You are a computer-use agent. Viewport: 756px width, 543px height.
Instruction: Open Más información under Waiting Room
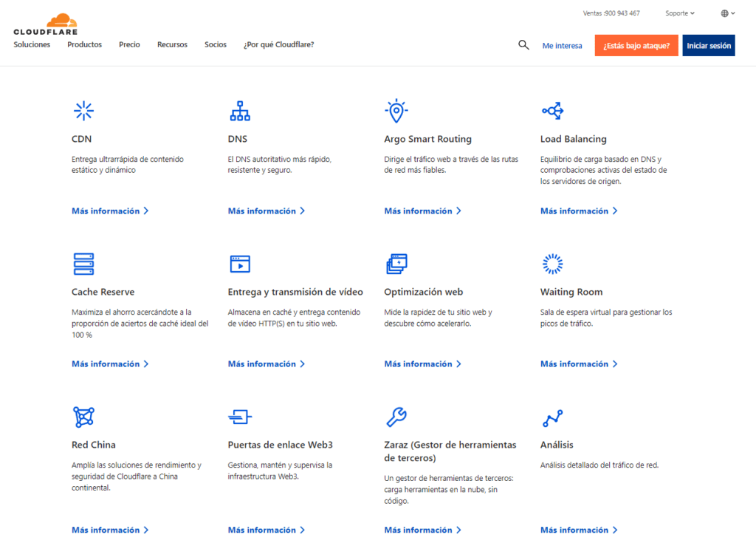coord(579,364)
